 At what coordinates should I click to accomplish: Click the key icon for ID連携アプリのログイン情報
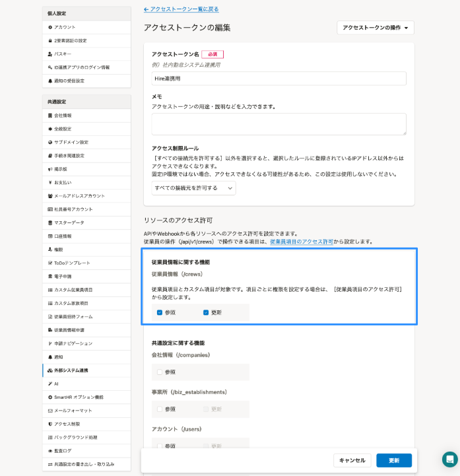click(x=50, y=67)
